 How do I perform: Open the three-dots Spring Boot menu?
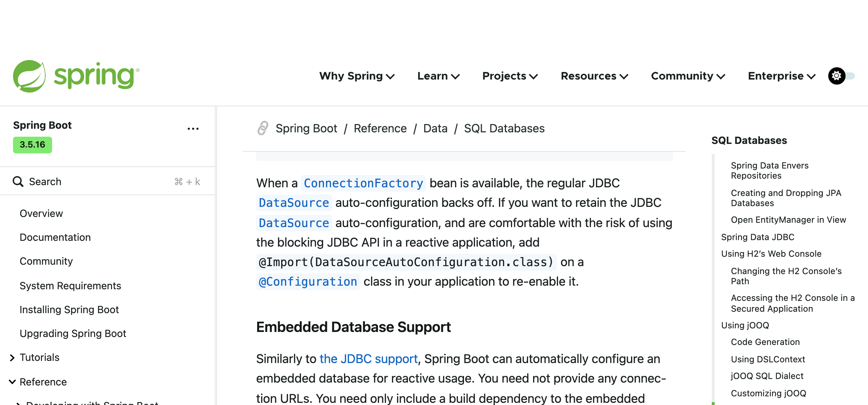[x=193, y=129]
